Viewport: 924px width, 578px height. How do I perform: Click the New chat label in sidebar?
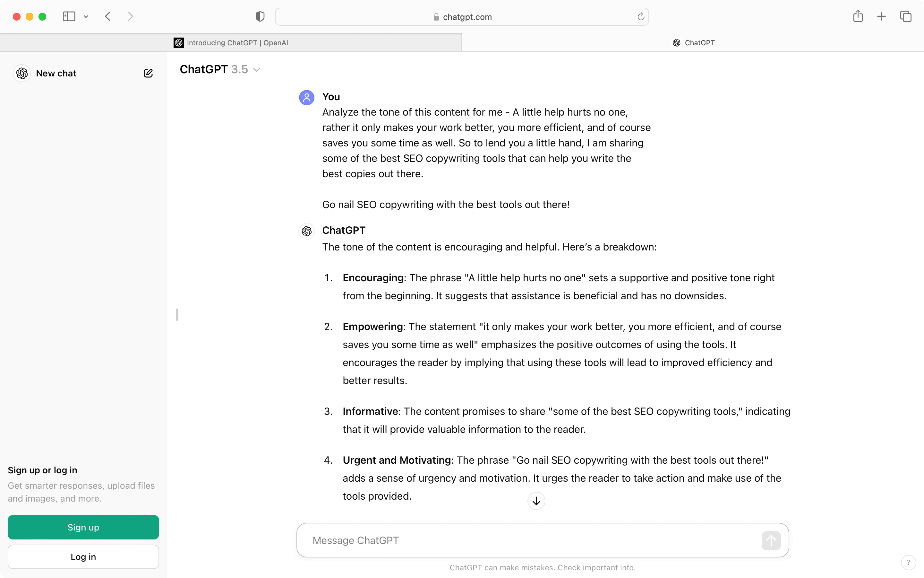(56, 73)
